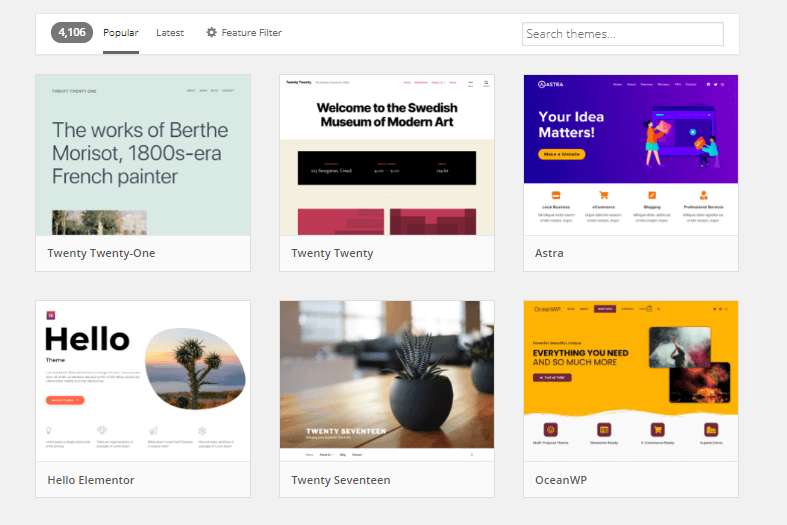Click the Astra logo in the preview
Viewport: 787px width, 525px height.
[x=552, y=85]
